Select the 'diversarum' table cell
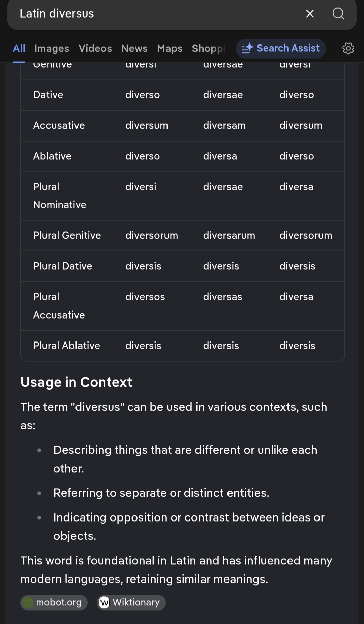This screenshot has height=624, width=364. (x=229, y=235)
